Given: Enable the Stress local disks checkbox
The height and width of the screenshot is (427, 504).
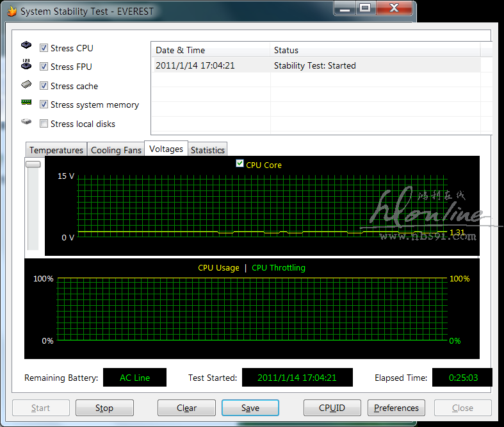Looking at the screenshot, I should click(x=44, y=124).
